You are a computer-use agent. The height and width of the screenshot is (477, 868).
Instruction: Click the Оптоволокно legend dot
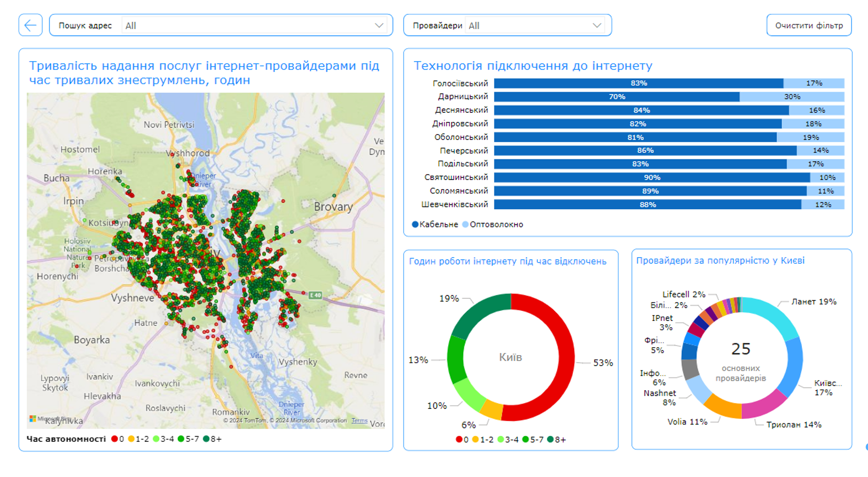pyautogui.click(x=465, y=225)
